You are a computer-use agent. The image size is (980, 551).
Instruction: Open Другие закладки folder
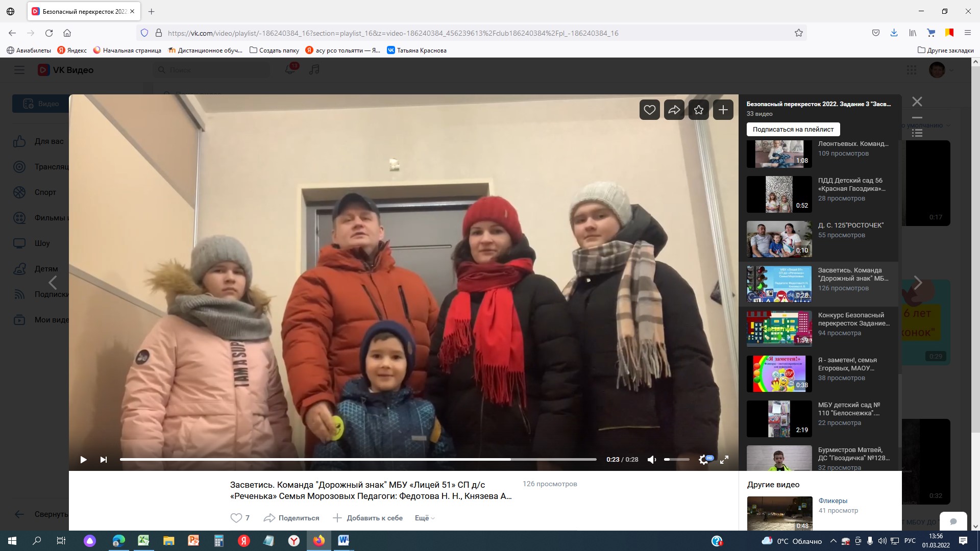(x=945, y=50)
